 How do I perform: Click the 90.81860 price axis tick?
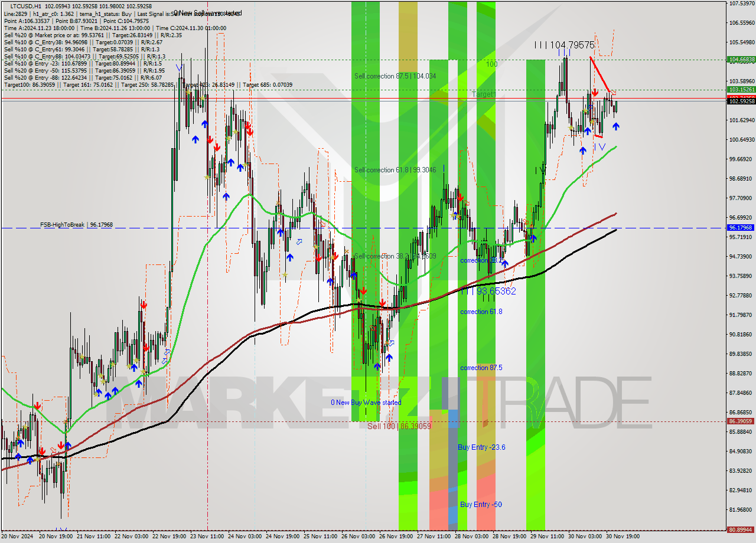pyautogui.click(x=741, y=335)
